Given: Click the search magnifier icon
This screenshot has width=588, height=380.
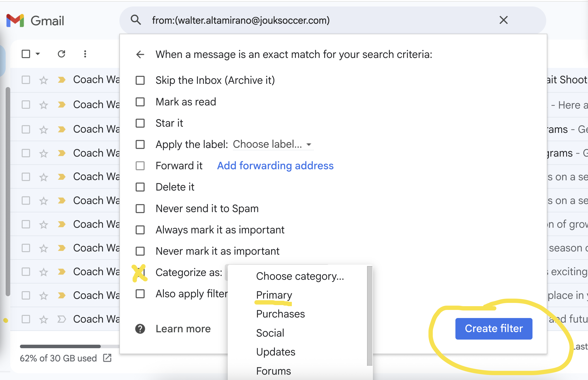Looking at the screenshot, I should (x=136, y=20).
